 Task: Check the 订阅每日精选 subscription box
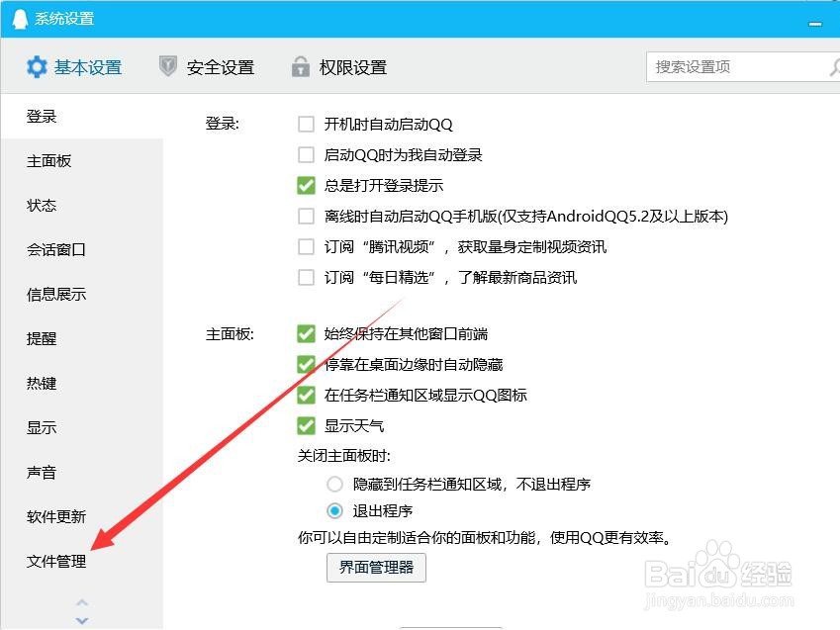306,278
